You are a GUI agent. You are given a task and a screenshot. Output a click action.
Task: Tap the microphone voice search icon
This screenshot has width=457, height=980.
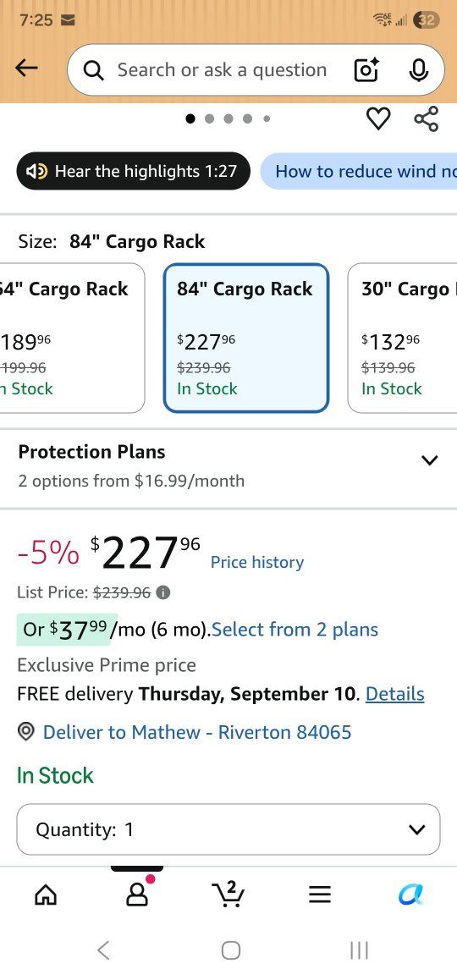tap(418, 70)
